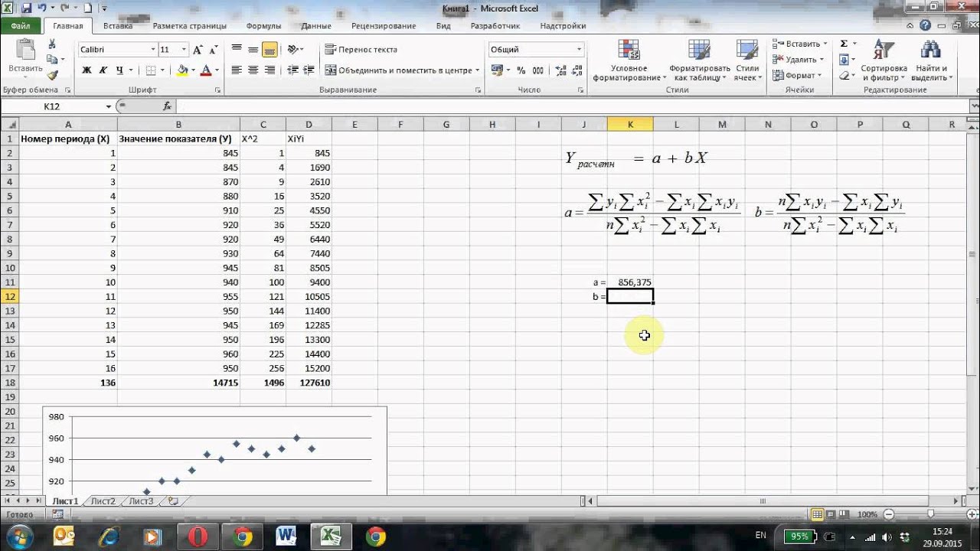The height and width of the screenshot is (551, 980).
Task: Click the Name Box showing K12
Action: pyautogui.click(x=52, y=106)
